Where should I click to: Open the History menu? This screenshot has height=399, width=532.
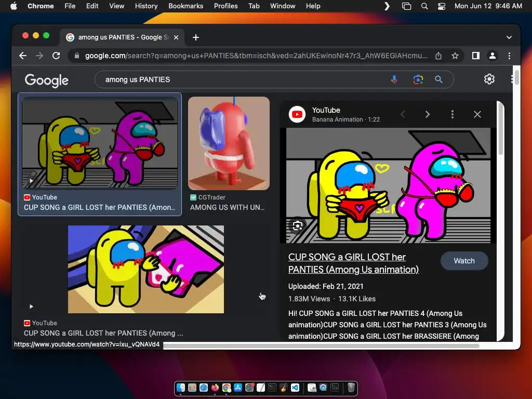click(146, 6)
